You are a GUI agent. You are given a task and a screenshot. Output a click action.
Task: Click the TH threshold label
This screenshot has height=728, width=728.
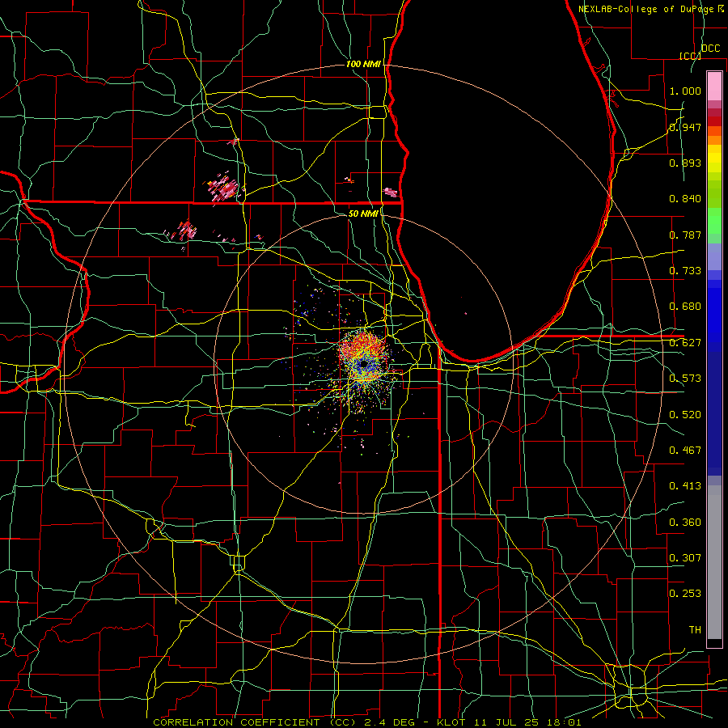[695, 630]
